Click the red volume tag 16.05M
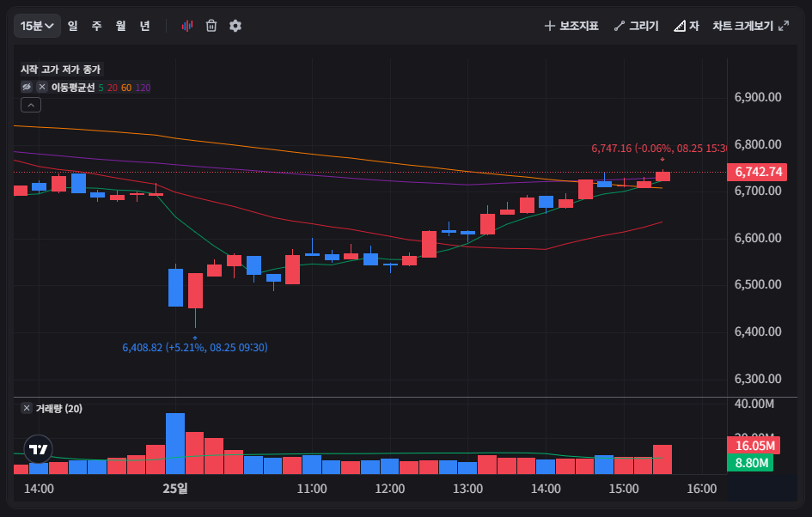Image resolution: width=812 pixels, height=517 pixels. (x=754, y=446)
